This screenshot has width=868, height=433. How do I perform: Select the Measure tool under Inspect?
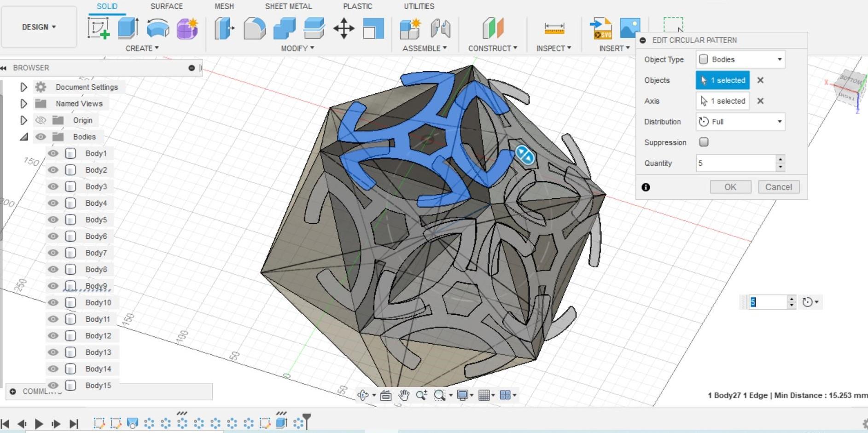(x=554, y=29)
